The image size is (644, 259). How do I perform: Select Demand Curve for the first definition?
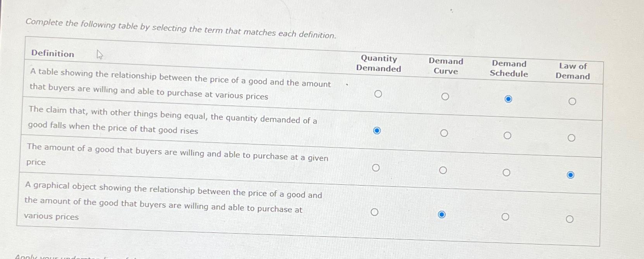coord(445,96)
